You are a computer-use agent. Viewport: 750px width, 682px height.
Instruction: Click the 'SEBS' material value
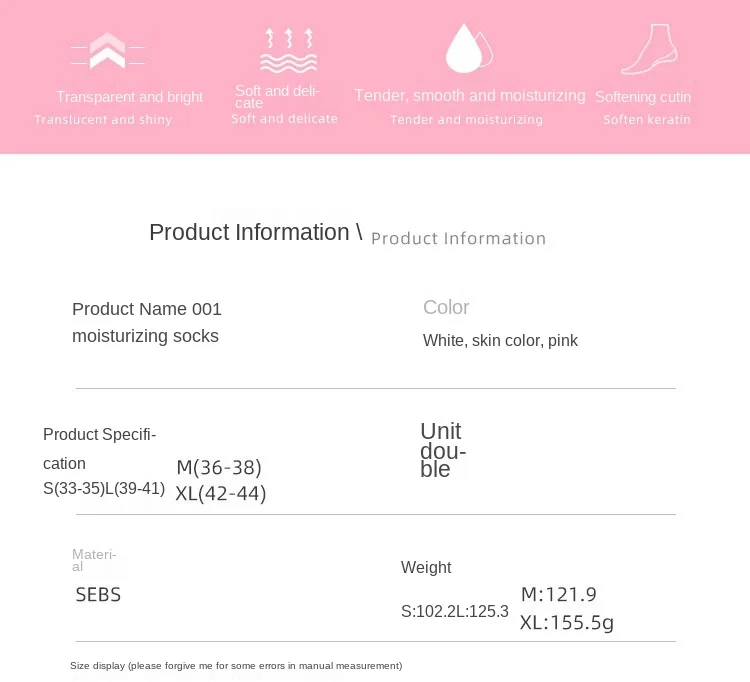[98, 595]
